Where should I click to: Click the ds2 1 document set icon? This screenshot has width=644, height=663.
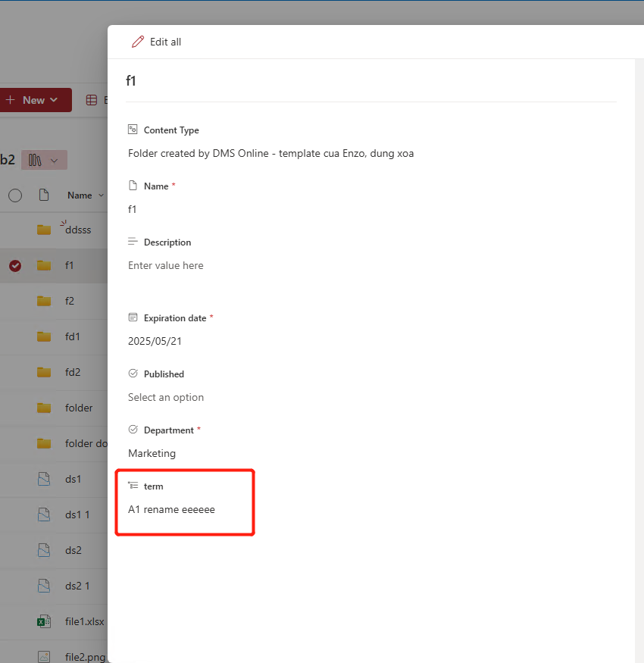pyautogui.click(x=44, y=586)
